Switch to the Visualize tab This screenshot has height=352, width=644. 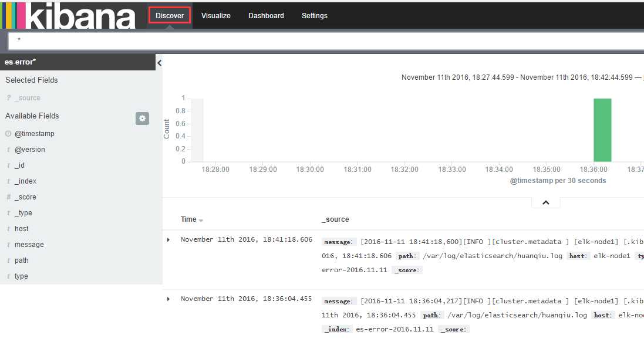click(215, 16)
